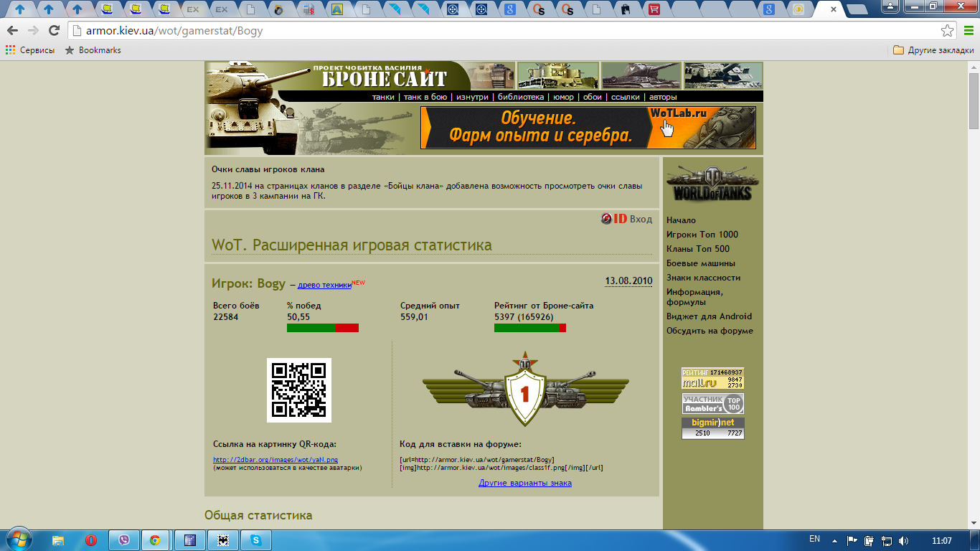
Task: Click the mail.ru rating counter badge
Action: coord(712,378)
